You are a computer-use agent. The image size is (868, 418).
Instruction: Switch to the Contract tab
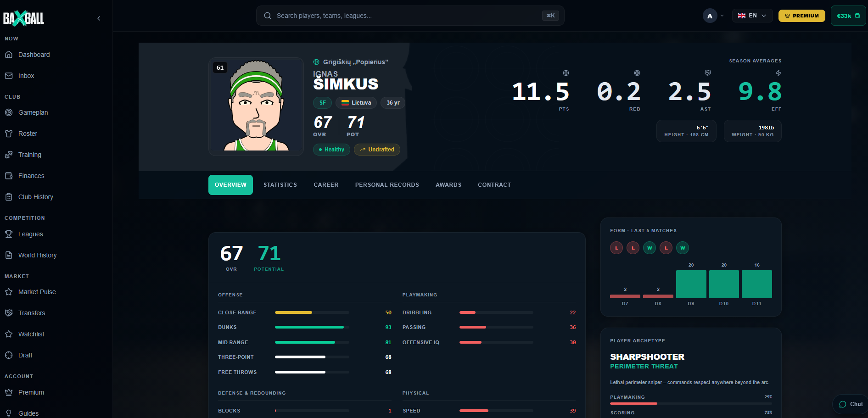pos(494,185)
